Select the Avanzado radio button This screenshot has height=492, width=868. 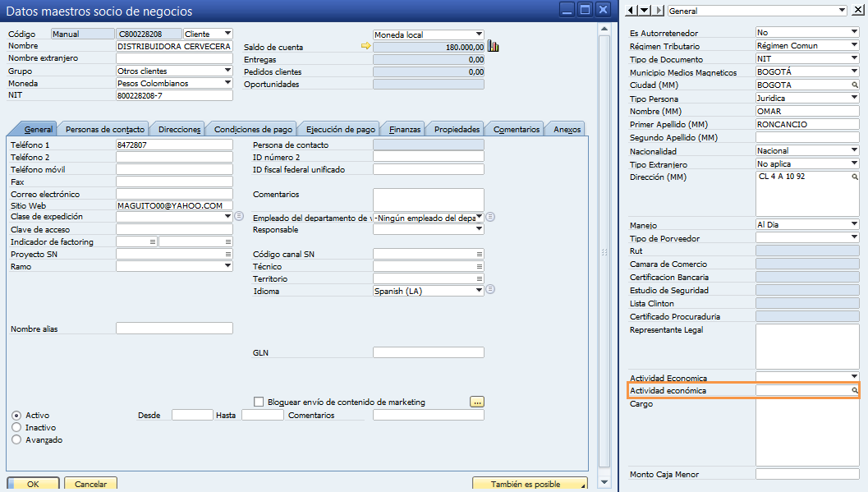point(16,439)
